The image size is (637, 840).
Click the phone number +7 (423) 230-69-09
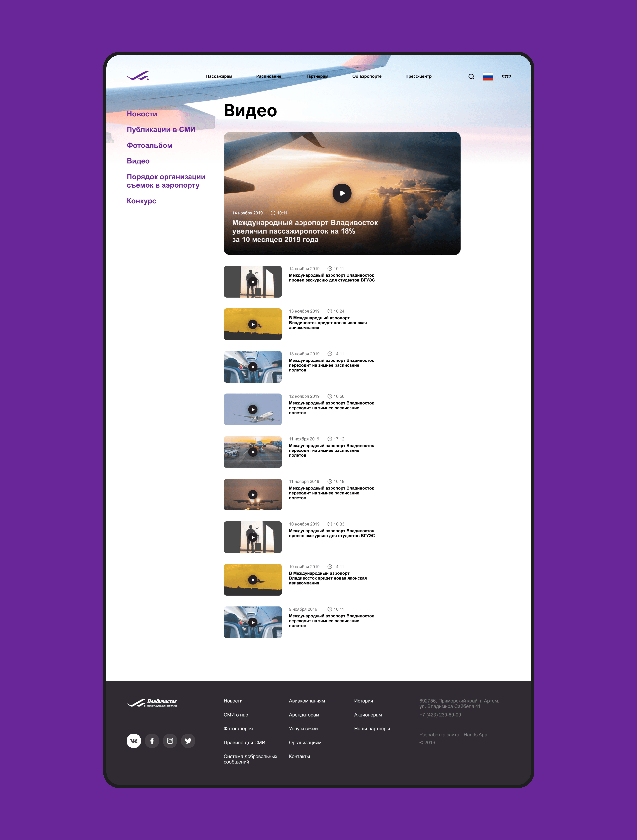click(440, 715)
